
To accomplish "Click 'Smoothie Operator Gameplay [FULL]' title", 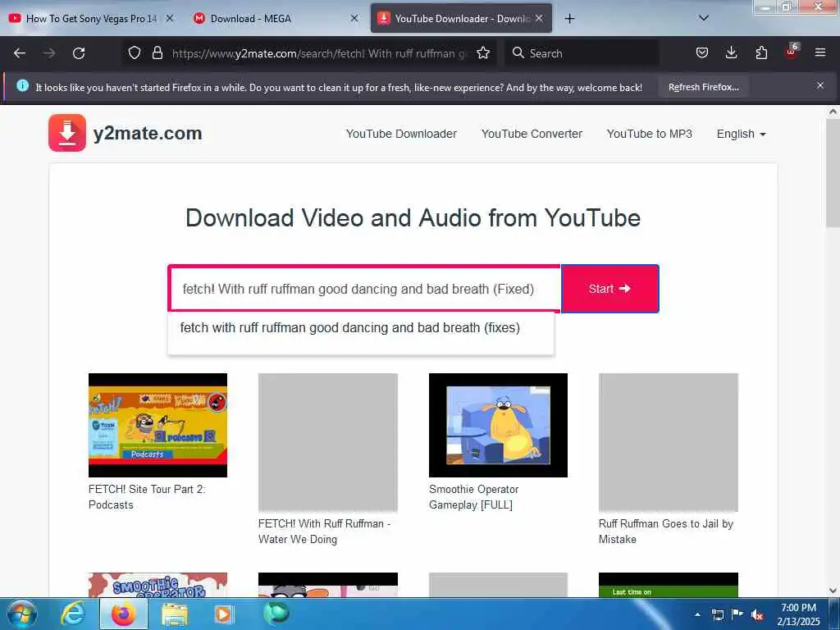I will (473, 496).
